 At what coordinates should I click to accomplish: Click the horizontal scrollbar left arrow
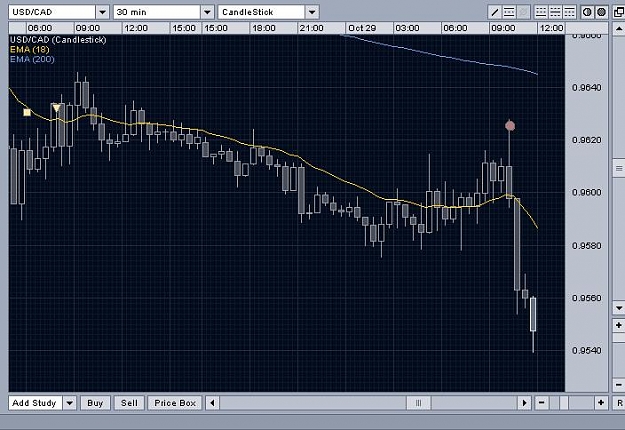coord(212,403)
